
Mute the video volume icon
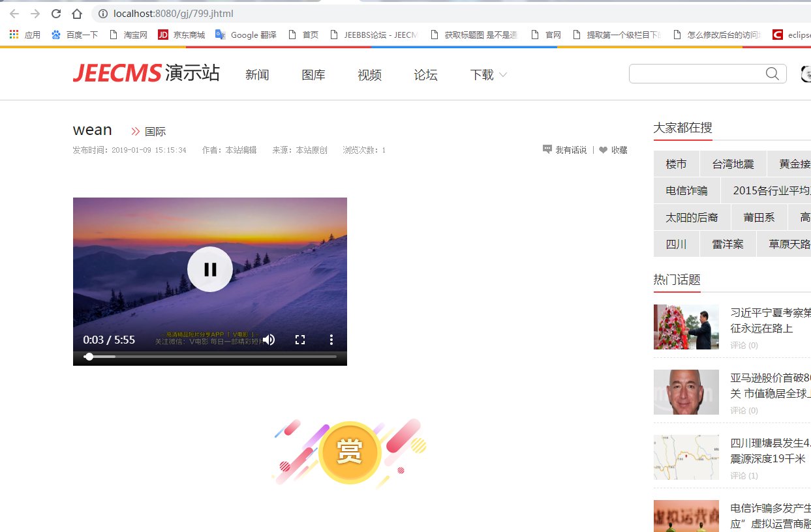click(x=269, y=340)
